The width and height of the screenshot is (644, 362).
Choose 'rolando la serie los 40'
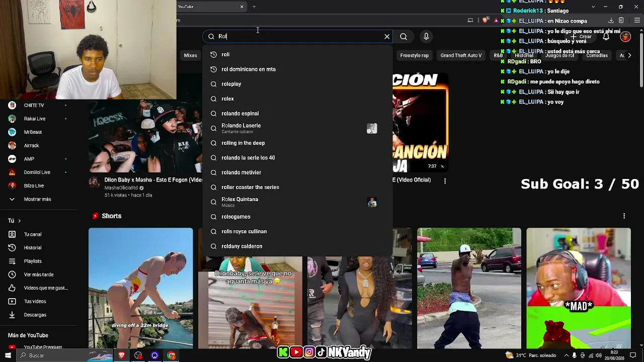(297, 158)
